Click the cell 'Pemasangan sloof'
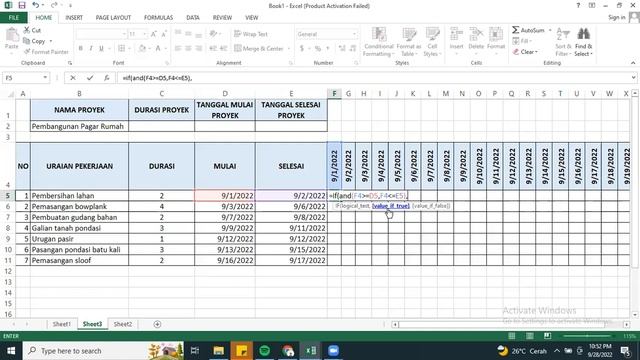This screenshot has width=640, height=360. click(79, 260)
